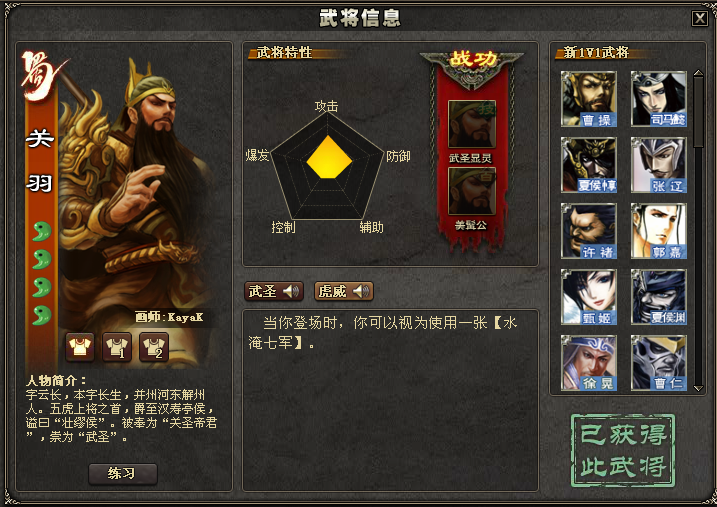
Task: Click the 练习 practice button
Action: 123,474
